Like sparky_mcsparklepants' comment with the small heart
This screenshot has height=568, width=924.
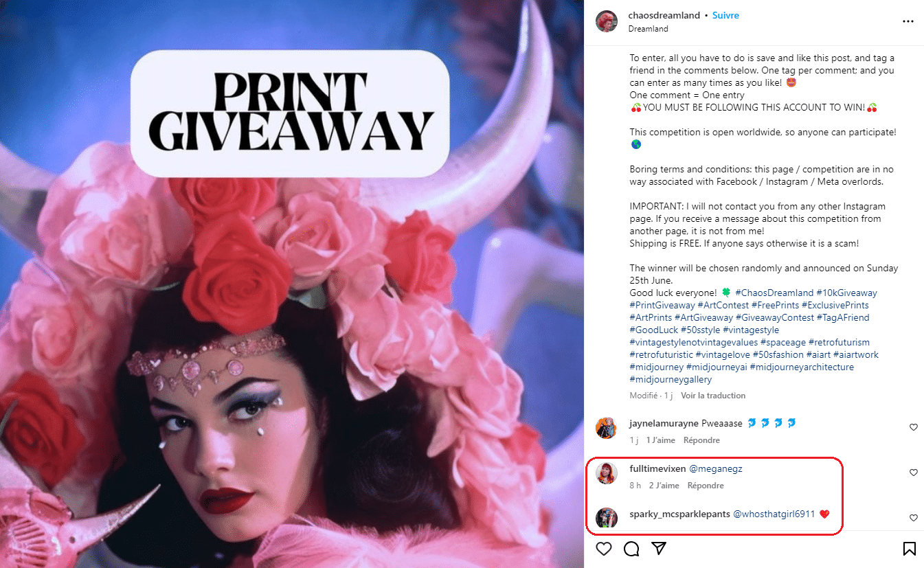914,518
